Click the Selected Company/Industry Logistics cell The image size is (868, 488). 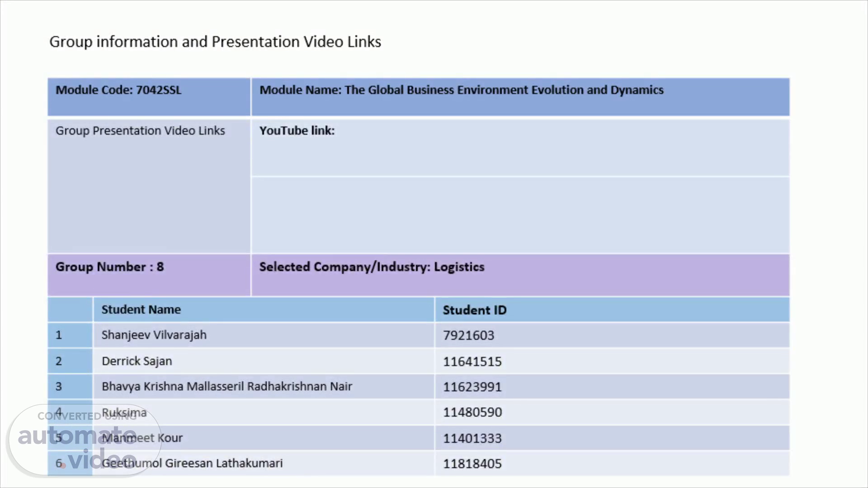tap(372, 267)
